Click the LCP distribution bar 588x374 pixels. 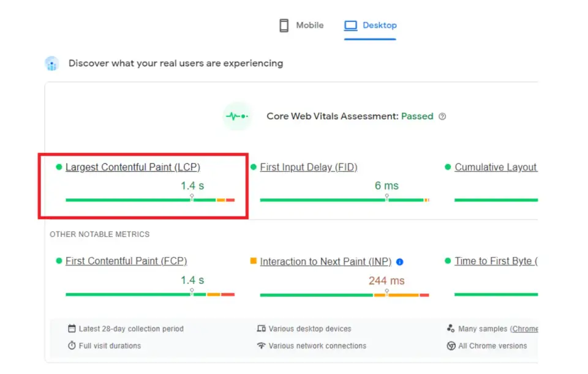click(x=150, y=200)
